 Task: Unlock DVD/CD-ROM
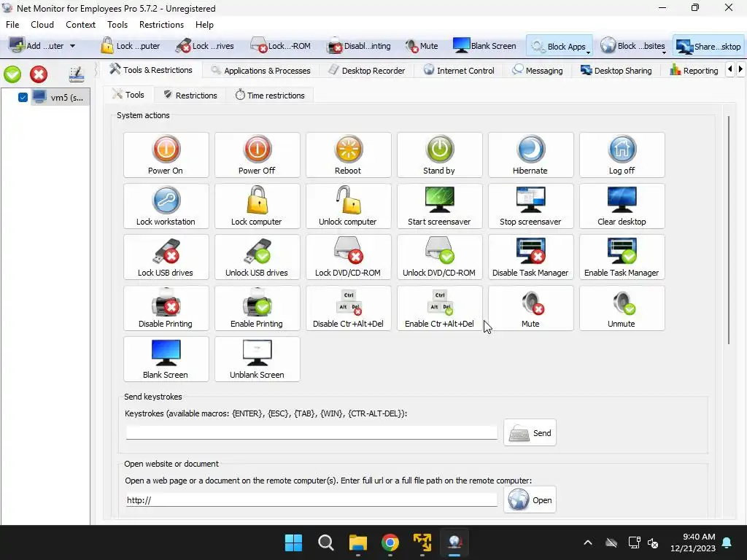click(440, 257)
